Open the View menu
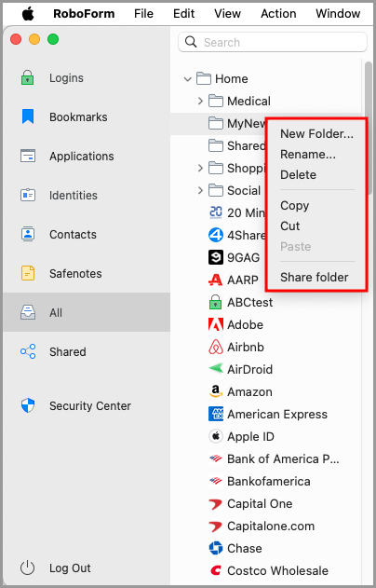376x588 pixels. [227, 13]
